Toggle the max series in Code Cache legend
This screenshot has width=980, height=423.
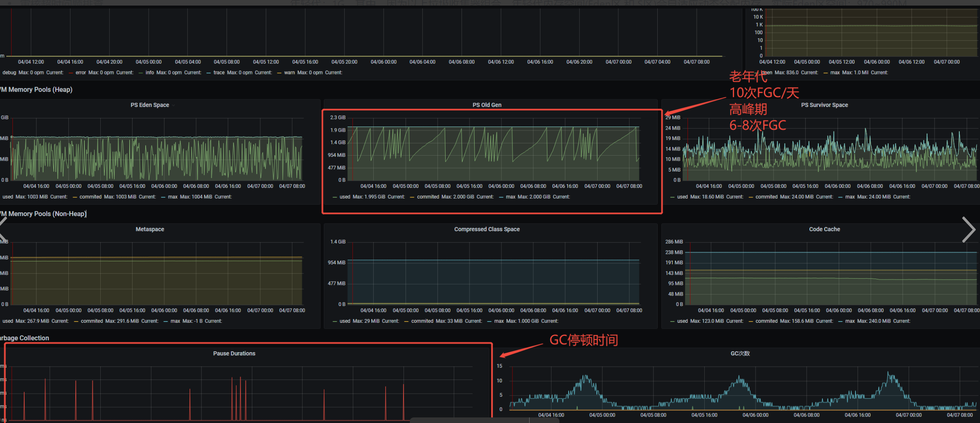pyautogui.click(x=849, y=321)
